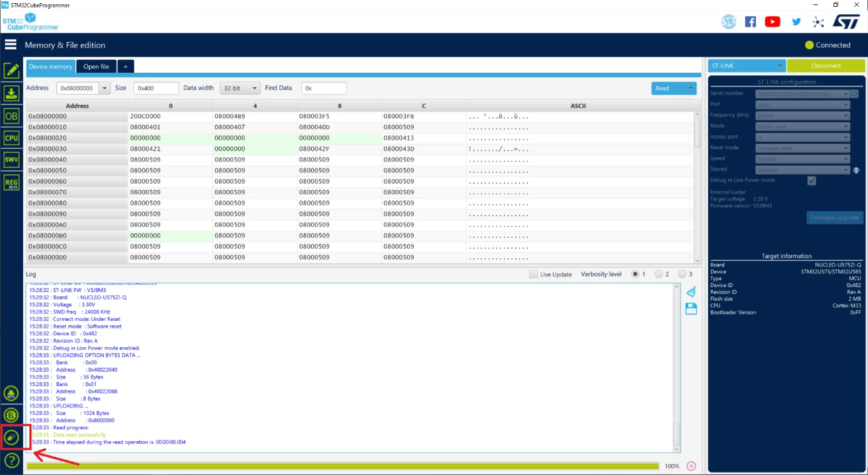Click the Connected status indicator

[x=827, y=45]
